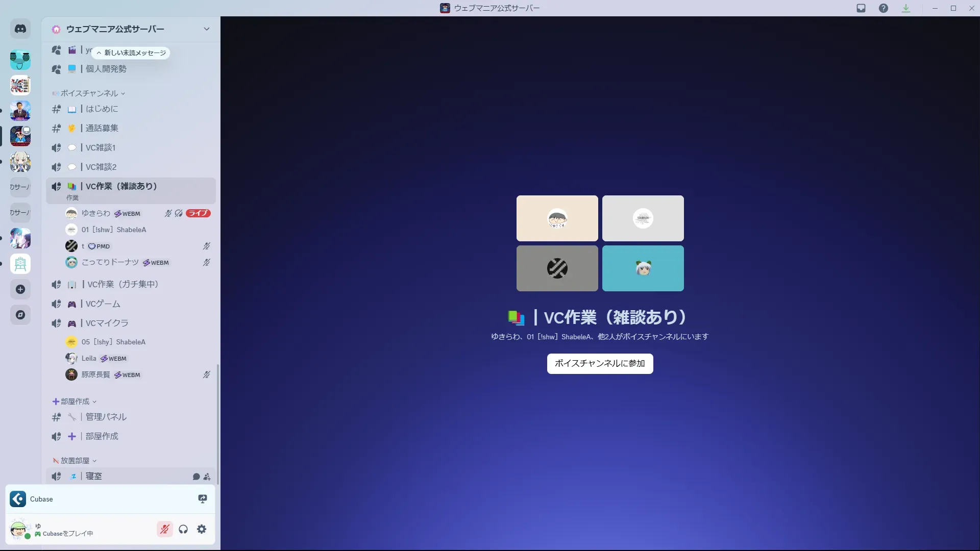The image size is (980, 551).
Task: Open Discord direct messages home icon
Action: tap(20, 29)
